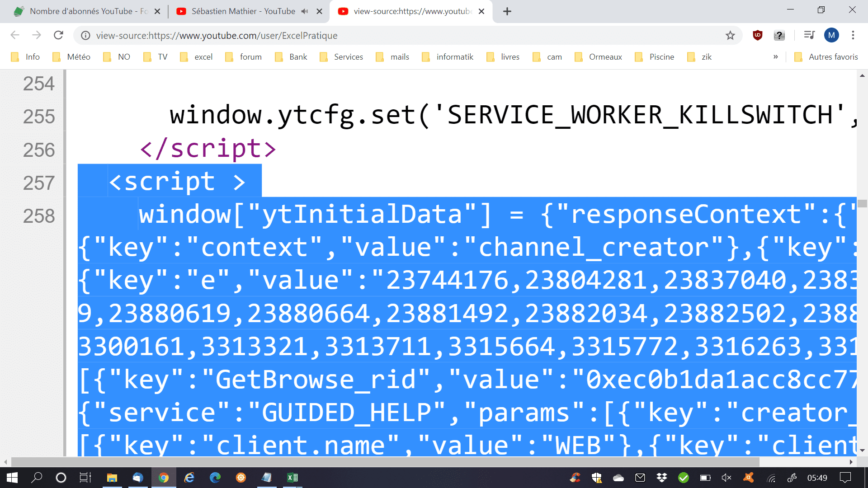Open Chrome three-dot menu

pos(853,35)
